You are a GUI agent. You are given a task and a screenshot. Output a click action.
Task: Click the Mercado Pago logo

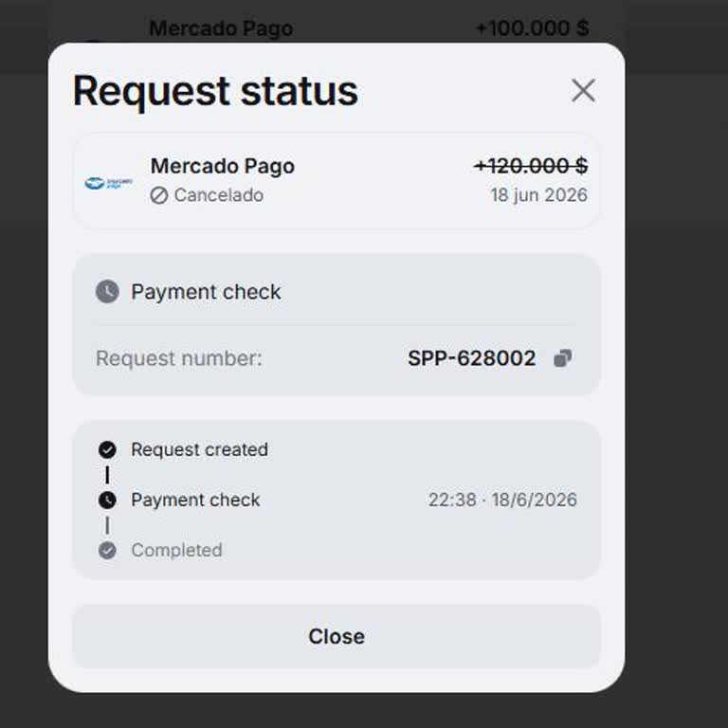[x=109, y=183]
